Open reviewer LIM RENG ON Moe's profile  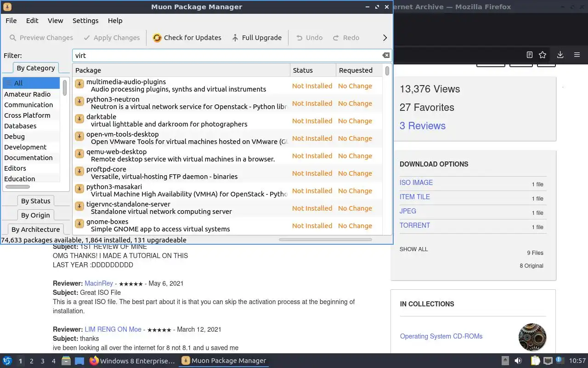[113, 329]
